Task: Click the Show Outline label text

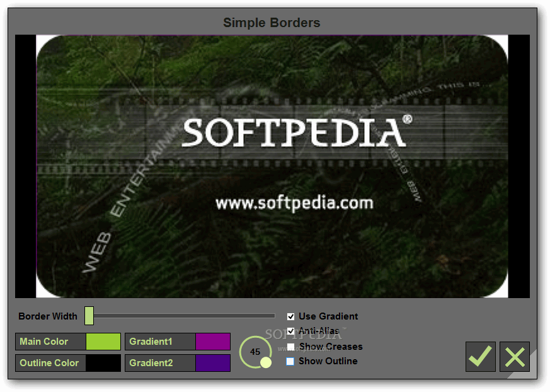Action: tap(328, 361)
